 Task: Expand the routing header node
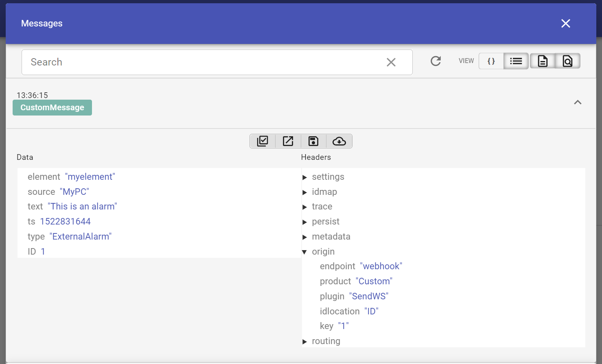coord(304,342)
